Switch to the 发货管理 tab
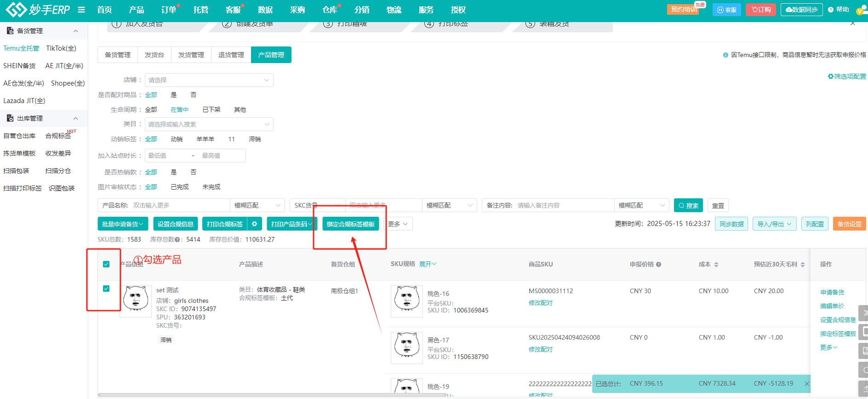 coord(191,55)
